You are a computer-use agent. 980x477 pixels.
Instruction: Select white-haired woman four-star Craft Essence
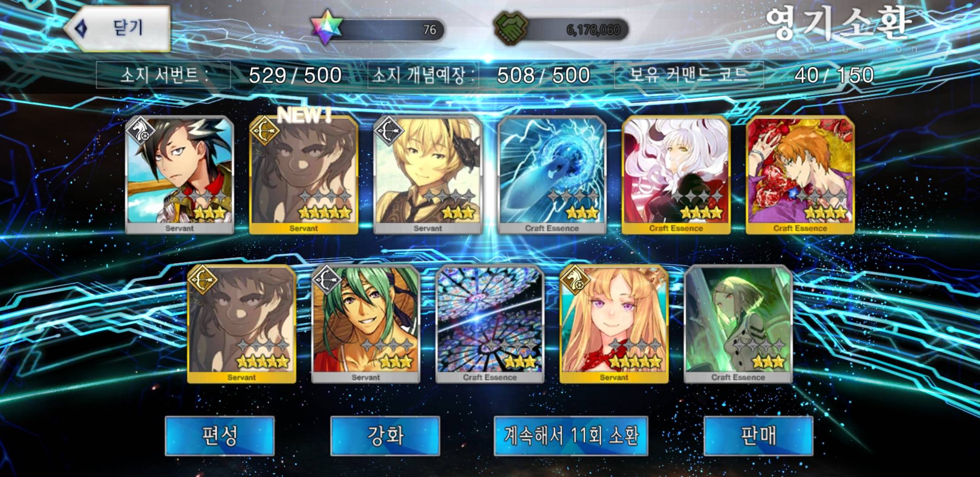(x=676, y=175)
